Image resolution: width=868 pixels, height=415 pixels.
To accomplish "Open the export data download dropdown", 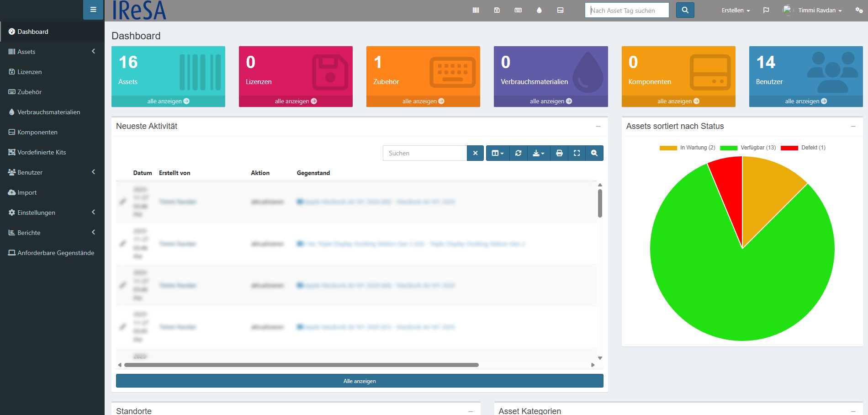I will pyautogui.click(x=539, y=153).
